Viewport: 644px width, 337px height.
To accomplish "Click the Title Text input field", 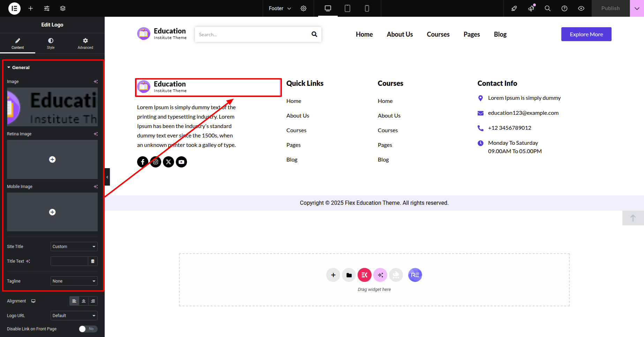I will [x=69, y=261].
